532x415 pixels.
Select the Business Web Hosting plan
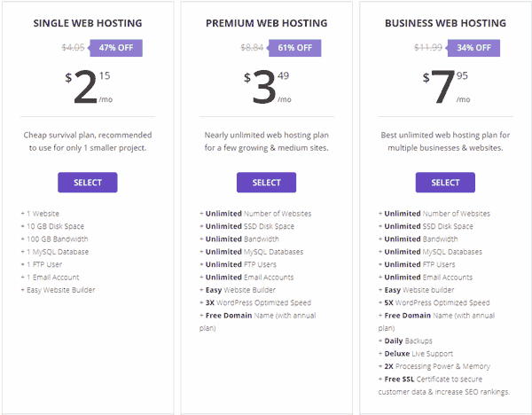[x=445, y=183]
